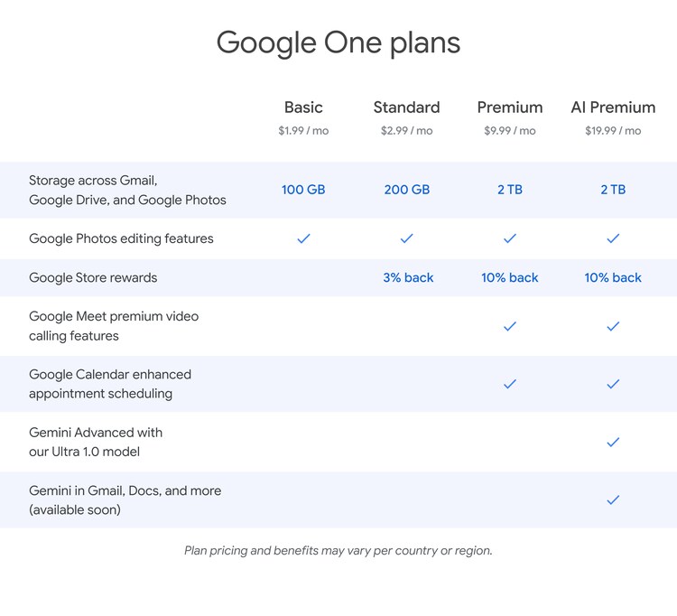The image size is (677, 616).
Task: Click the Google Store rewards row label
Action: (x=93, y=277)
